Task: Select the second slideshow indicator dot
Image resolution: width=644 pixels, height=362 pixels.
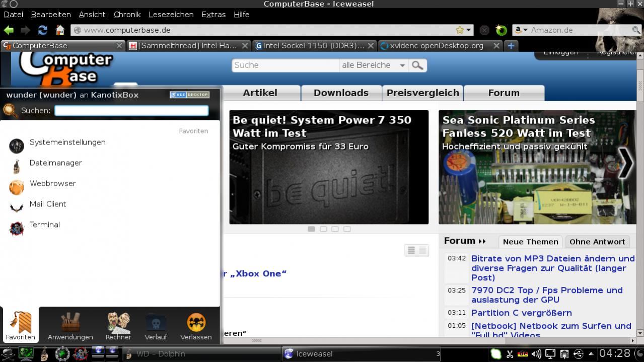Action: click(323, 229)
